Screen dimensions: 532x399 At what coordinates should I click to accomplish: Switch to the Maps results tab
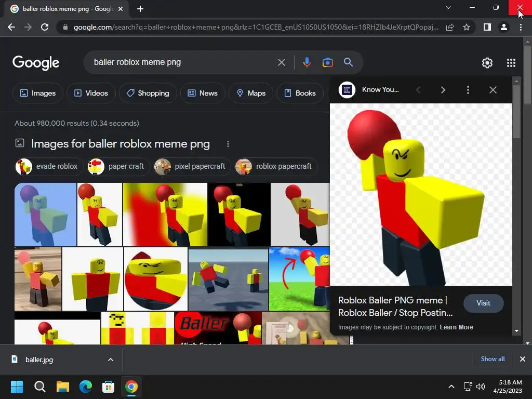251,93
